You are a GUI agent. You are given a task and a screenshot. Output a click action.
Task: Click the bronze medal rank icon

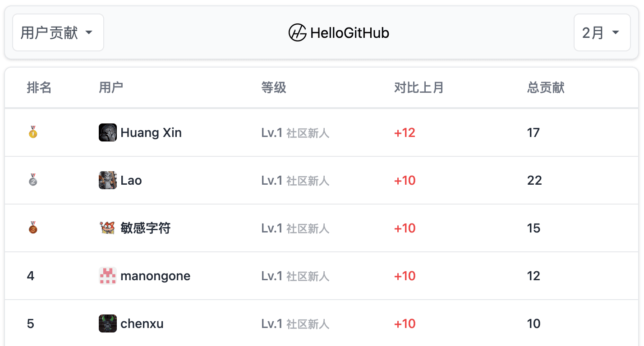click(33, 228)
